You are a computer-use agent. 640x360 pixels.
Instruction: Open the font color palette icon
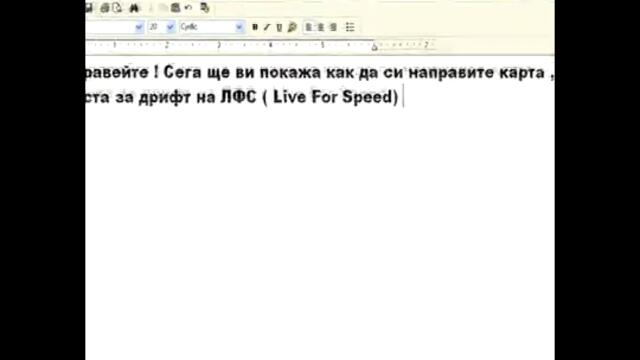point(292,27)
